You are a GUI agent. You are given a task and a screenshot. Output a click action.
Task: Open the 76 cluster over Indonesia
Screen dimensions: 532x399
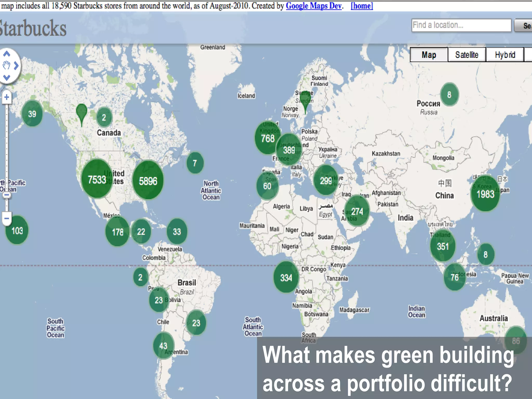455,277
